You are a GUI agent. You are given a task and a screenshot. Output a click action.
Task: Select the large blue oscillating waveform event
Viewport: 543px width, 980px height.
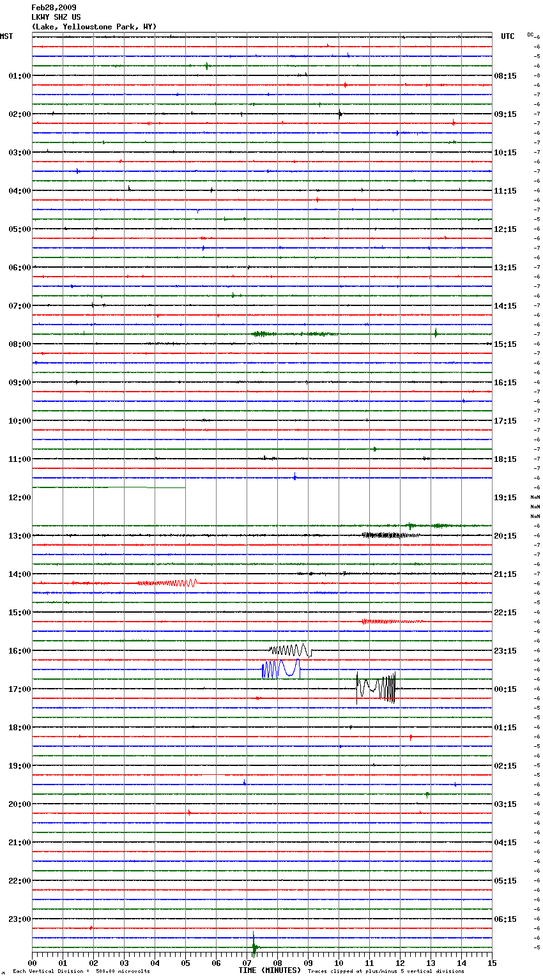pos(280,669)
